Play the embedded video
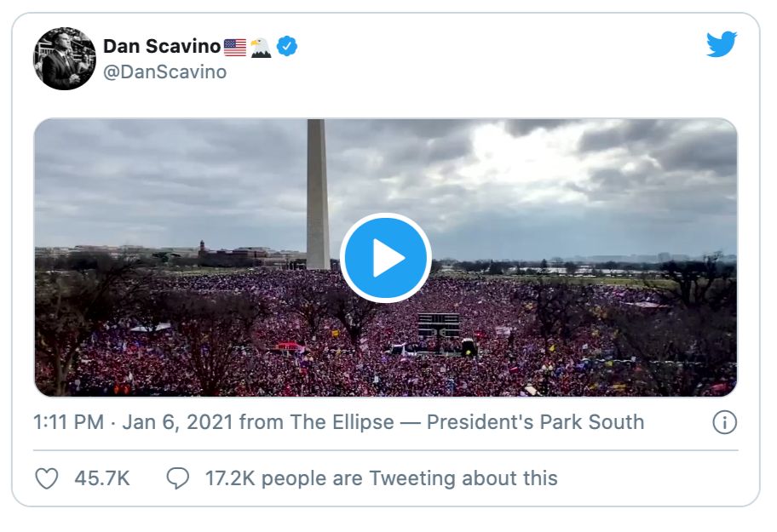Screen dimensions: 777x532 coord(385,258)
